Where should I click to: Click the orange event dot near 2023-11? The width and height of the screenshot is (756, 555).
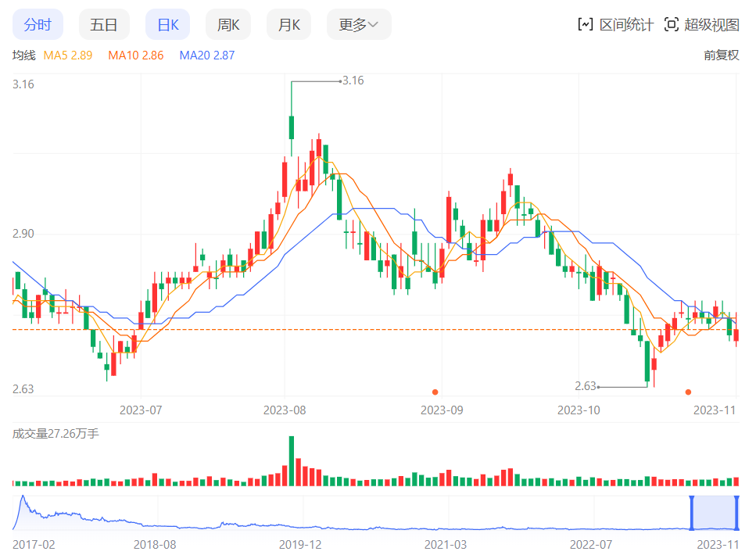pos(688,392)
